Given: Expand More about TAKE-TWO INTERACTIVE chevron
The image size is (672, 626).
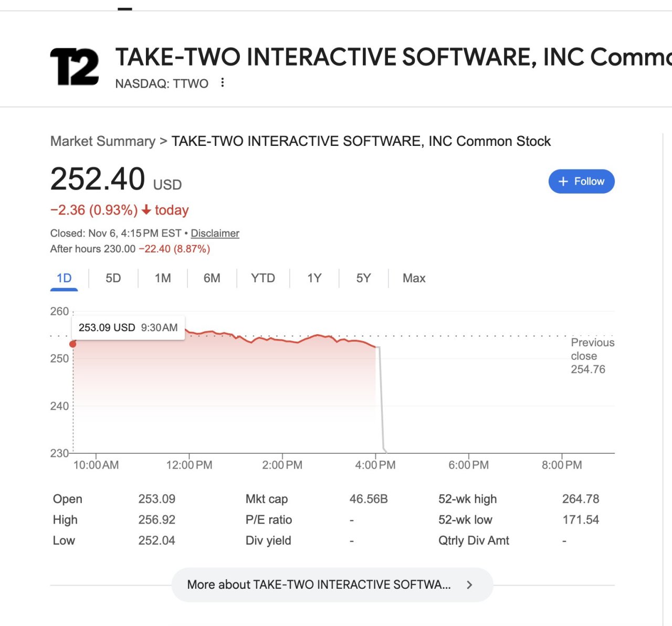Looking at the screenshot, I should [469, 585].
